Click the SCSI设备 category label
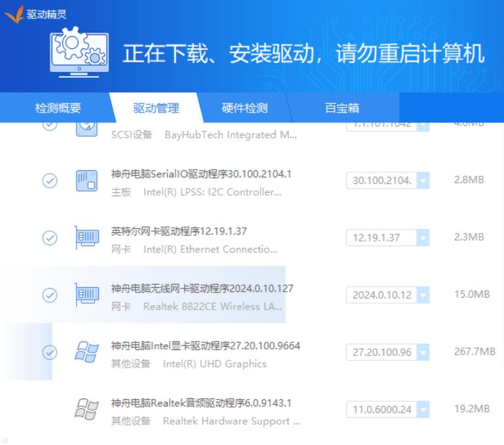This screenshot has width=504, height=445. point(132,135)
